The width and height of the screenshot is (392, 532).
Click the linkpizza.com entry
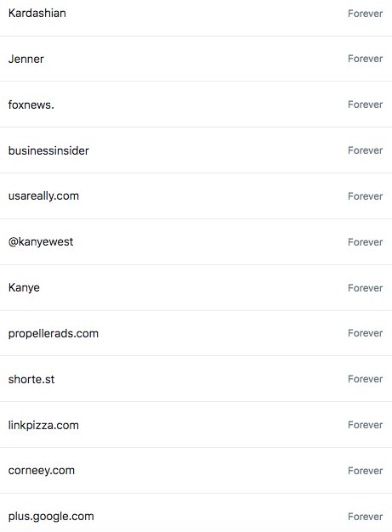196,425
